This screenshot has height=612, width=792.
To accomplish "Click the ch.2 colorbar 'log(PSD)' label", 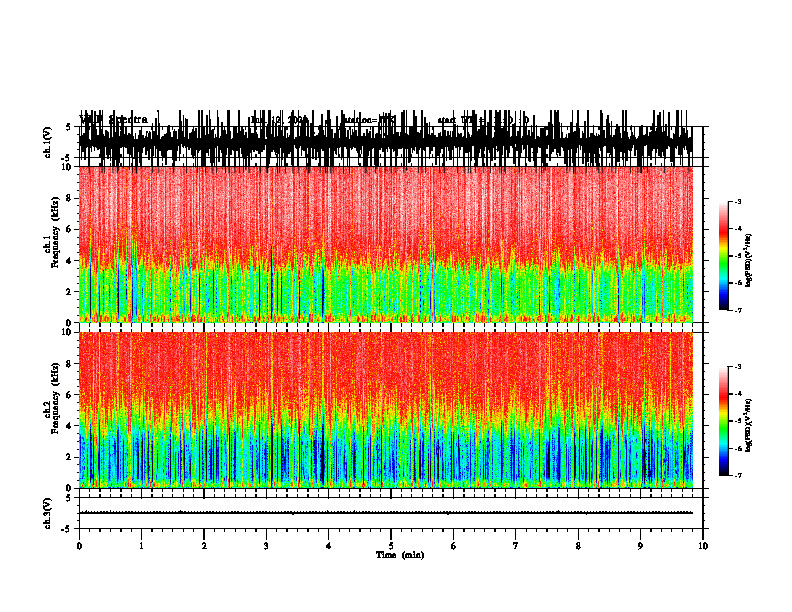I will pyautogui.click(x=749, y=425).
